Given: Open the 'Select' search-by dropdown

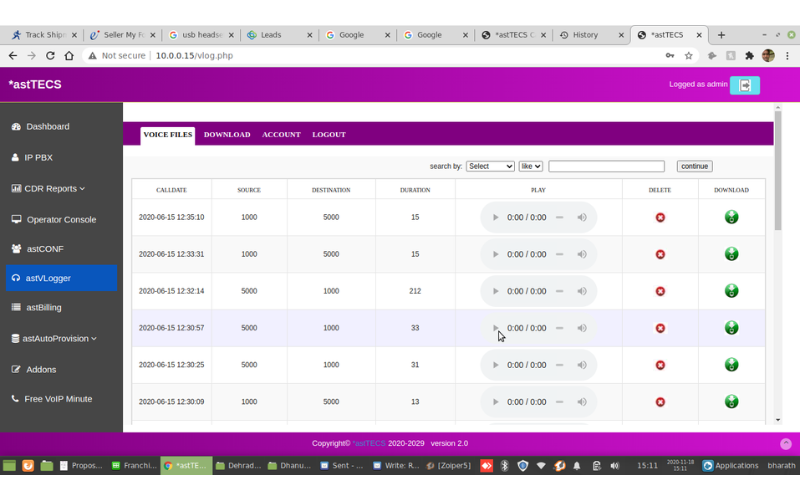Looking at the screenshot, I should (x=490, y=166).
